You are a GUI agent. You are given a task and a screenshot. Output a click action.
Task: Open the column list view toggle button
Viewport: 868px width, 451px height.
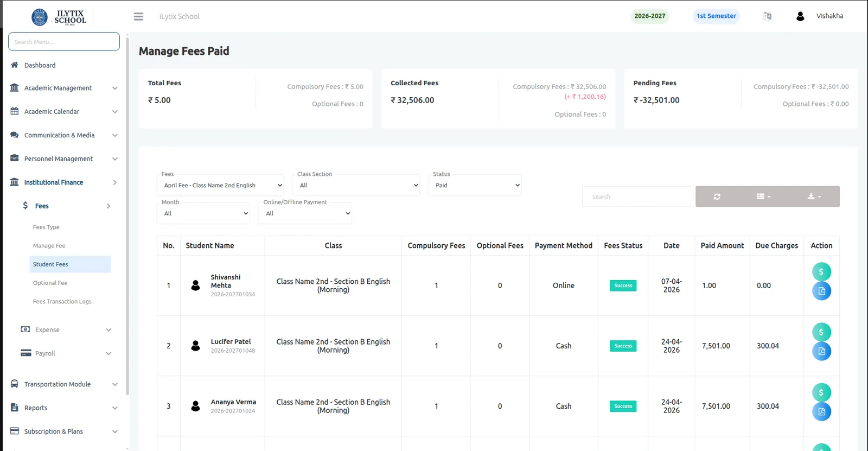click(x=764, y=196)
